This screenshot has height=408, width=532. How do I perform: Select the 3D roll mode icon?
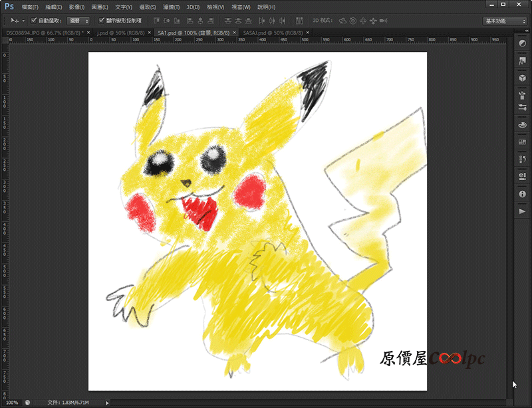[x=353, y=21]
